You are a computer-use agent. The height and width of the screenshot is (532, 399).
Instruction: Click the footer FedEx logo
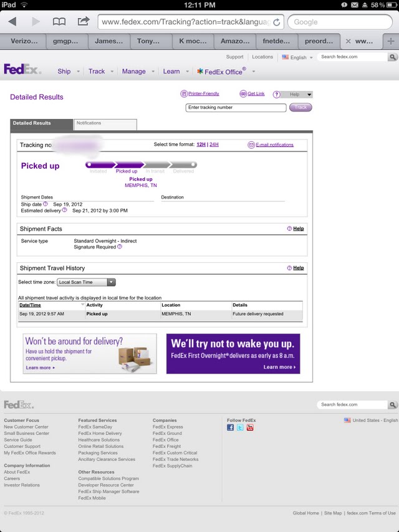tap(19, 404)
